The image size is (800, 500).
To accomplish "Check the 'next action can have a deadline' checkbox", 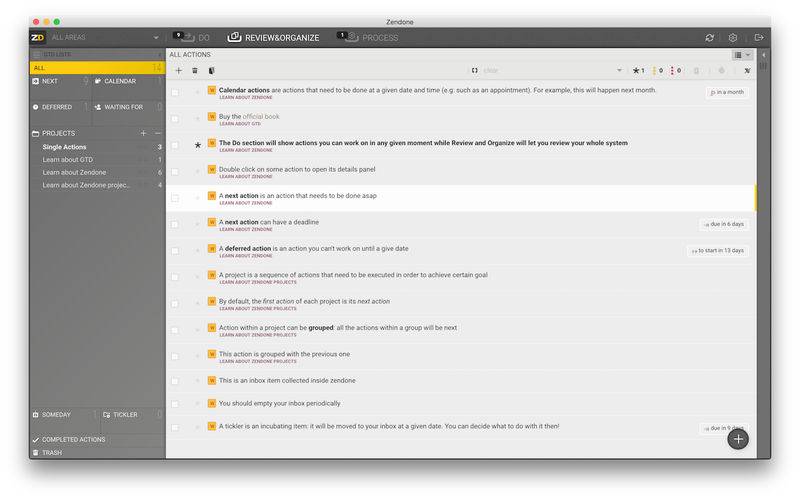I will (175, 224).
